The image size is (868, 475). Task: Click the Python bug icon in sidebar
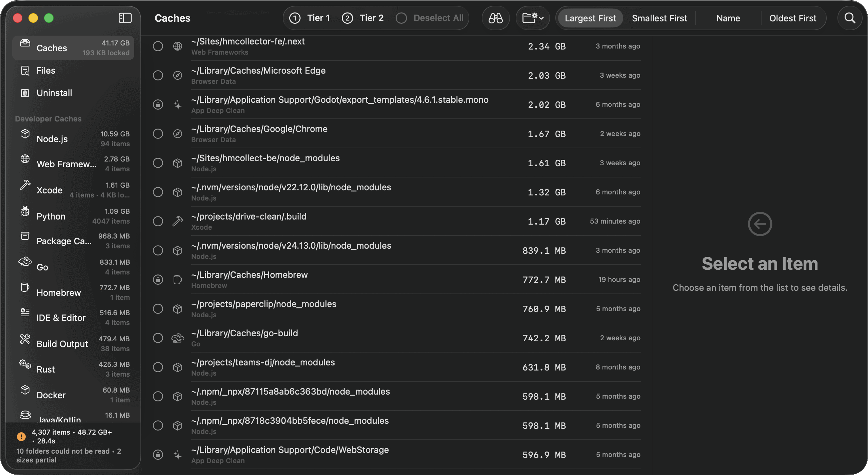[25, 211]
